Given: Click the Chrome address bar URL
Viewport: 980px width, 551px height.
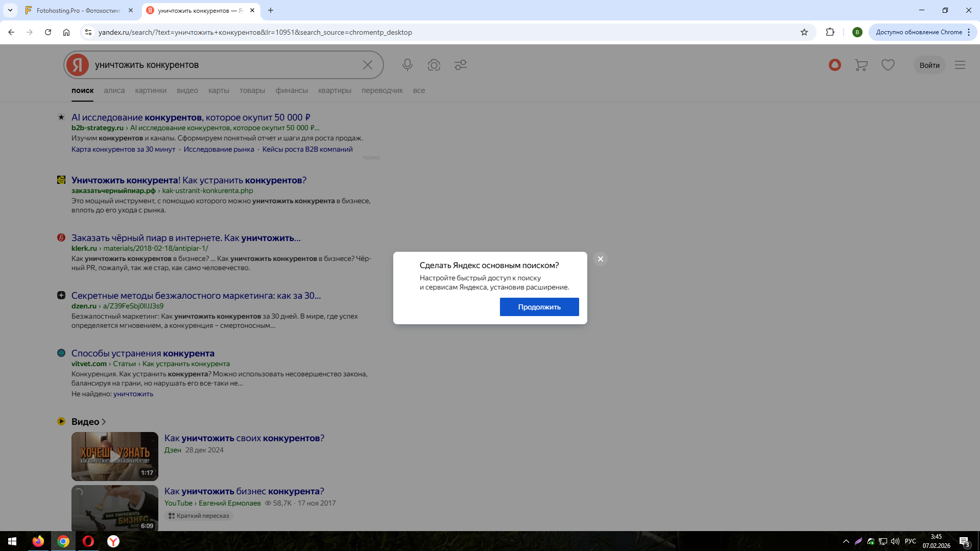Looking at the screenshot, I should click(255, 32).
